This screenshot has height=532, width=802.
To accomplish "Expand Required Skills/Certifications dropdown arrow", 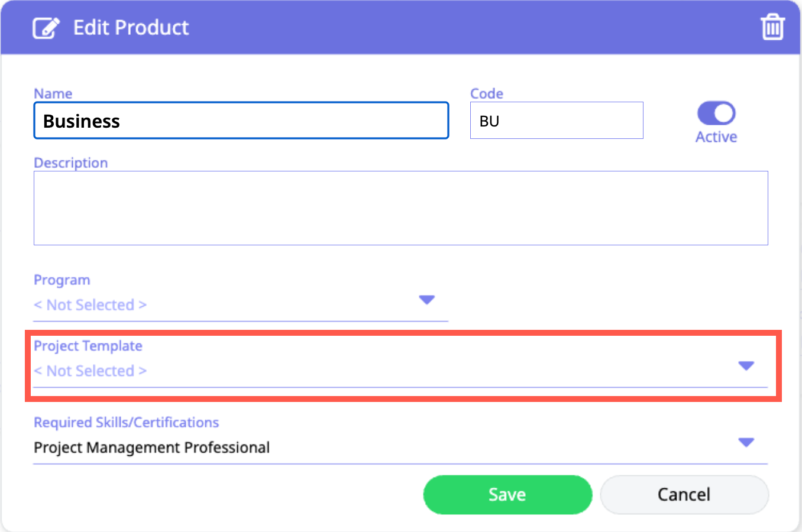I will tap(746, 442).
